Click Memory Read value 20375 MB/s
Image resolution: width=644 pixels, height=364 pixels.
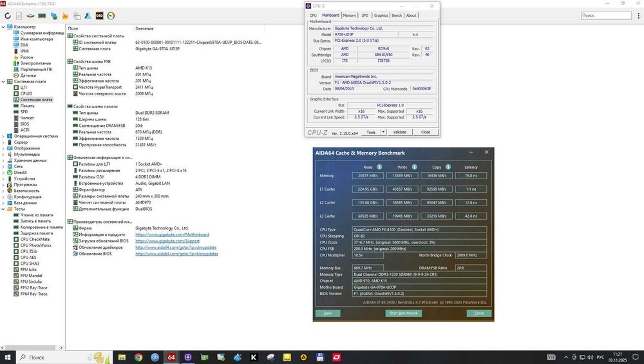[368, 175]
